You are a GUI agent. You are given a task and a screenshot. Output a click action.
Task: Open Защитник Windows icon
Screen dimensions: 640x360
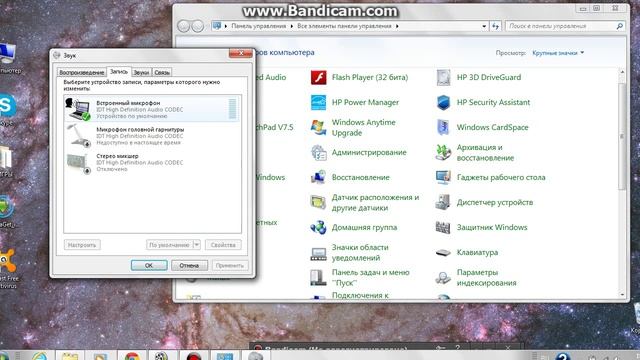pos(443,227)
